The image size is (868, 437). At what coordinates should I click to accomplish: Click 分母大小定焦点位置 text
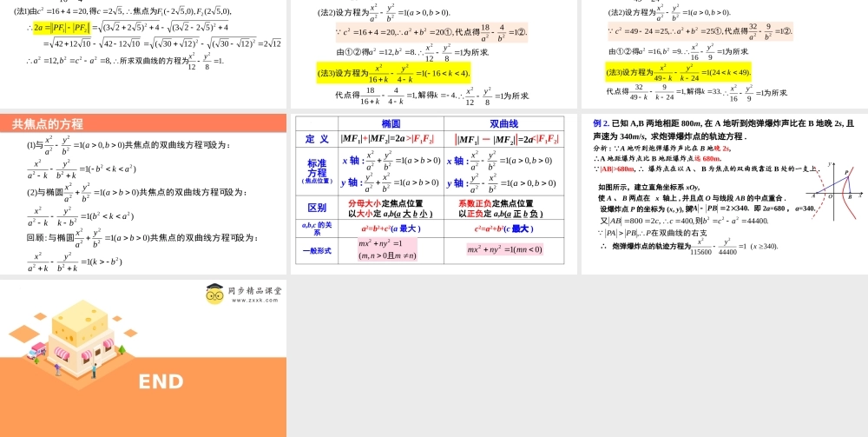coord(385,204)
